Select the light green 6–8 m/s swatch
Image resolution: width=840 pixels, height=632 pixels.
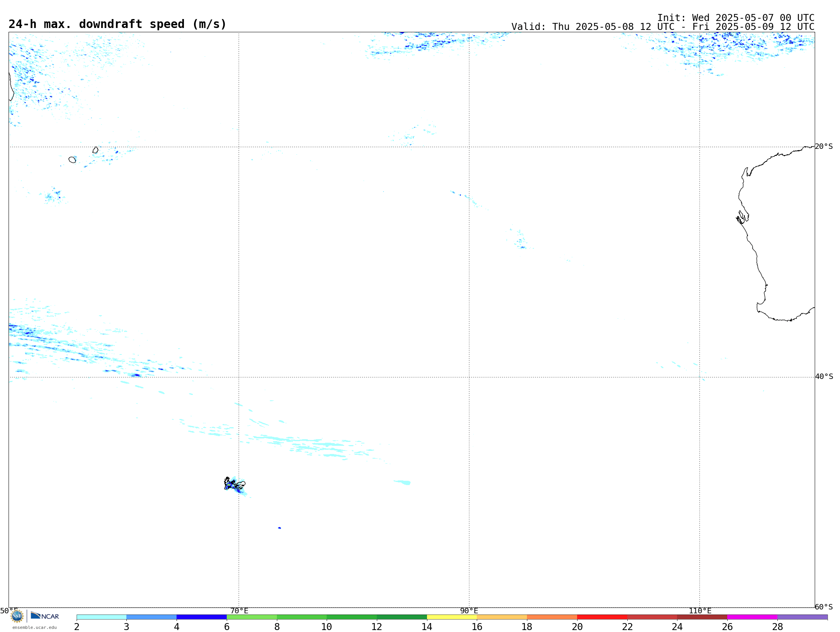[252, 617]
